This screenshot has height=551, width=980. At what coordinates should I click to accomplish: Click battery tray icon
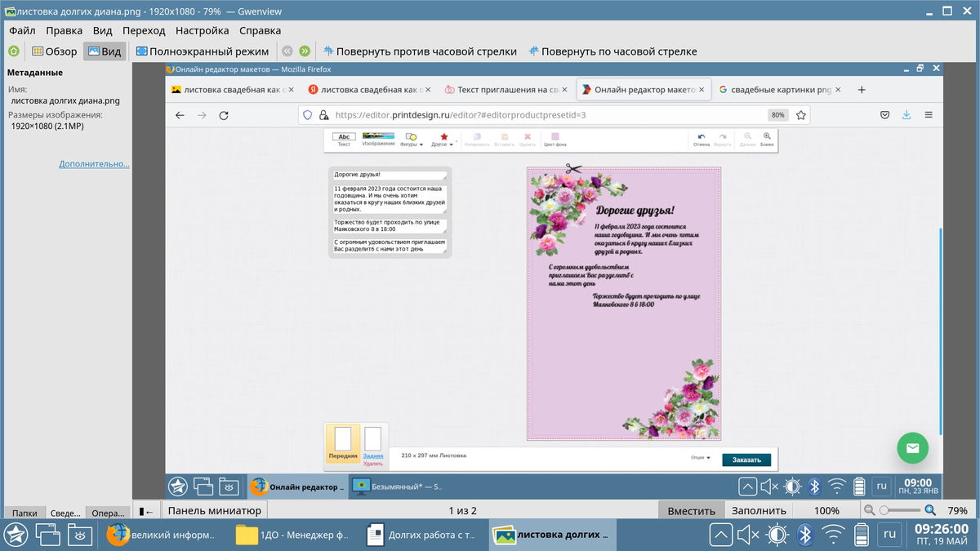coord(861,535)
